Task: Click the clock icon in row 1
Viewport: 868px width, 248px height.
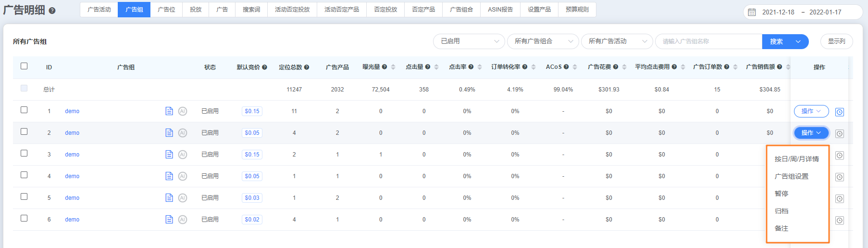Action: [x=840, y=112]
